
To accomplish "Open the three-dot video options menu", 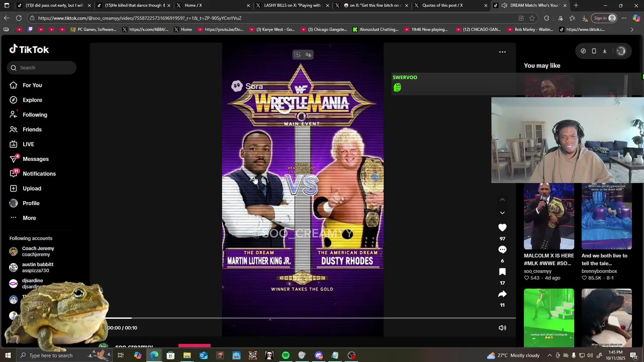I will tap(502, 52).
